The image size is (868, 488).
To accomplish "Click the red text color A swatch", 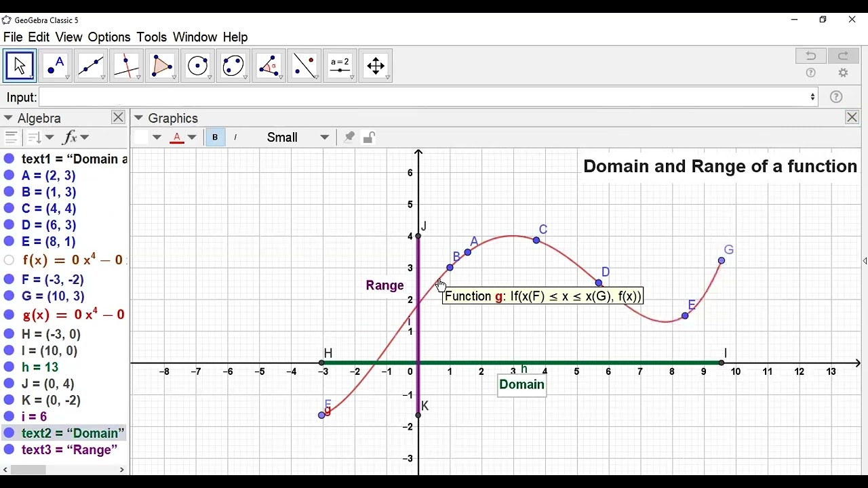I will pyautogui.click(x=177, y=138).
